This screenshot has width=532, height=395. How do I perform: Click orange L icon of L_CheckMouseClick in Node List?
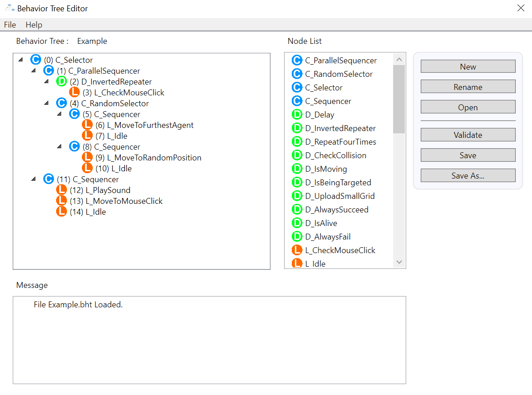pos(297,250)
